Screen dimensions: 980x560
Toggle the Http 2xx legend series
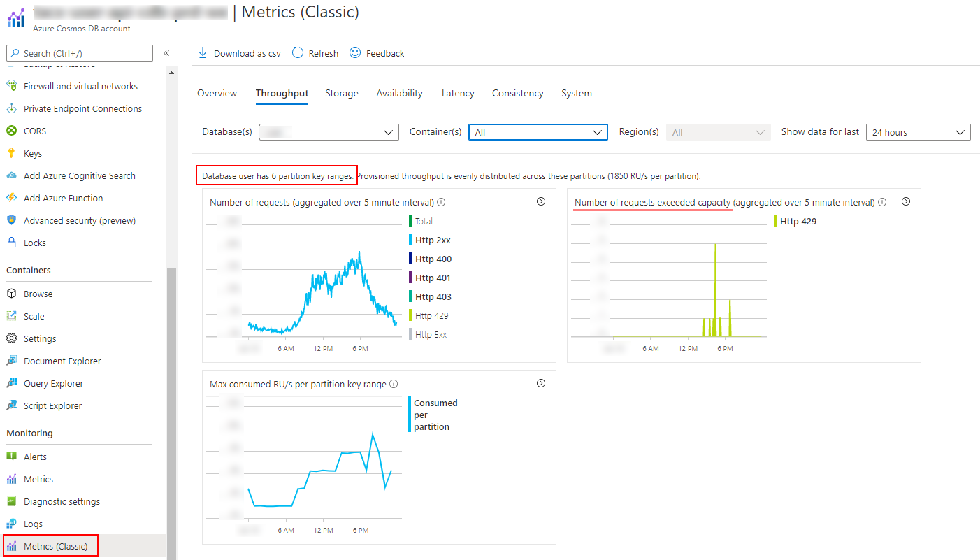433,240
